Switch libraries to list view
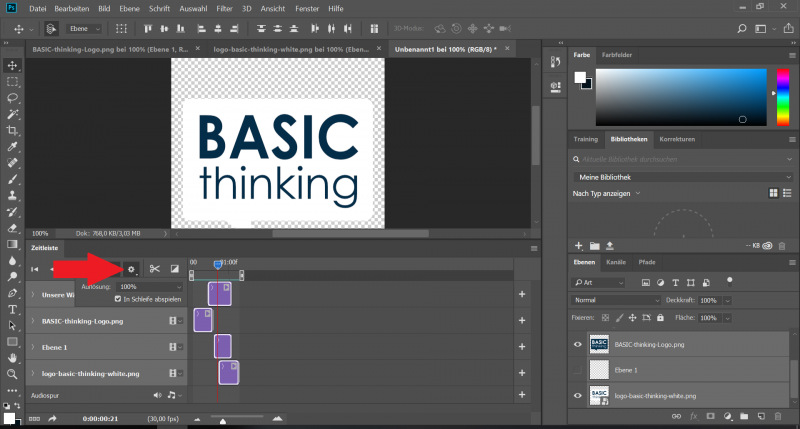 point(787,193)
